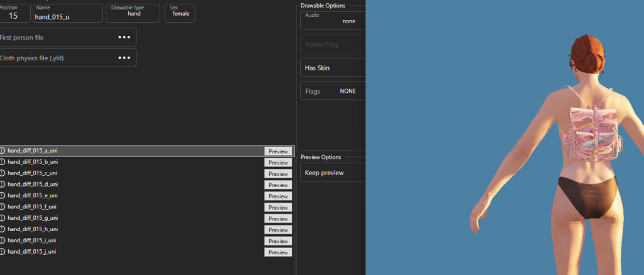The image size is (644, 275).
Task: Select texture row hand_diff_015_d_uni
Action: (147, 185)
